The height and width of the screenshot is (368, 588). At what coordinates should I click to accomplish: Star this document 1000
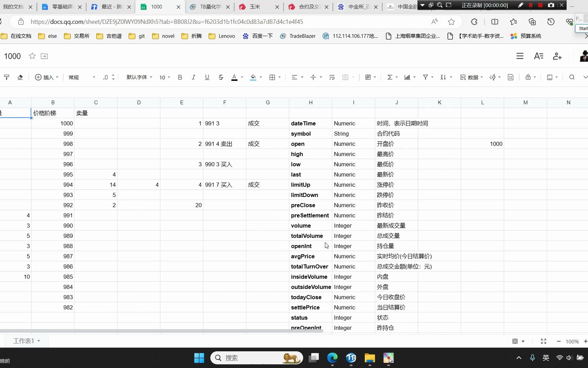click(32, 56)
